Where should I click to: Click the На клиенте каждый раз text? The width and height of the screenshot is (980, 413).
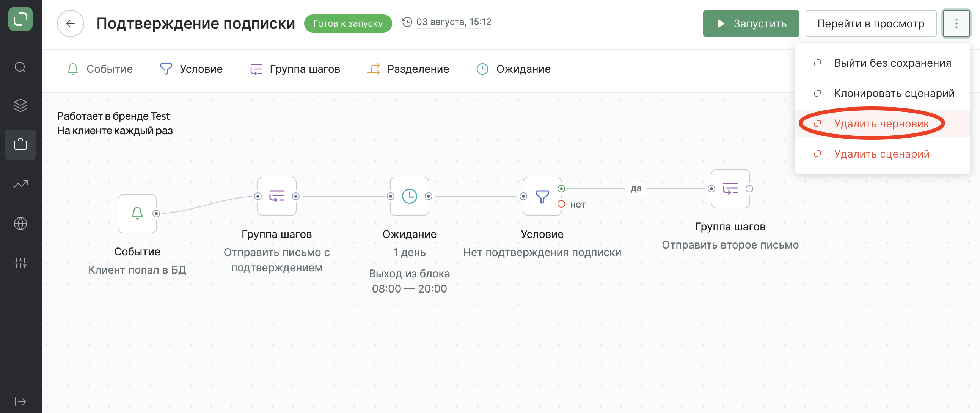click(x=115, y=131)
